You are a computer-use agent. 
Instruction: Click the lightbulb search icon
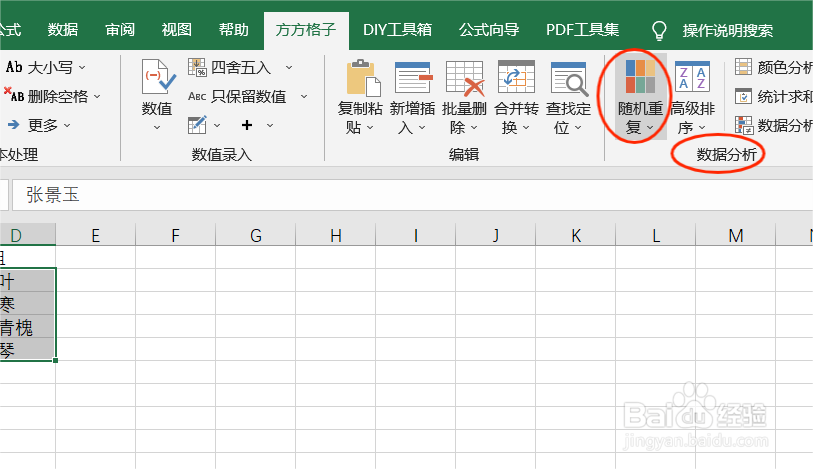click(659, 31)
